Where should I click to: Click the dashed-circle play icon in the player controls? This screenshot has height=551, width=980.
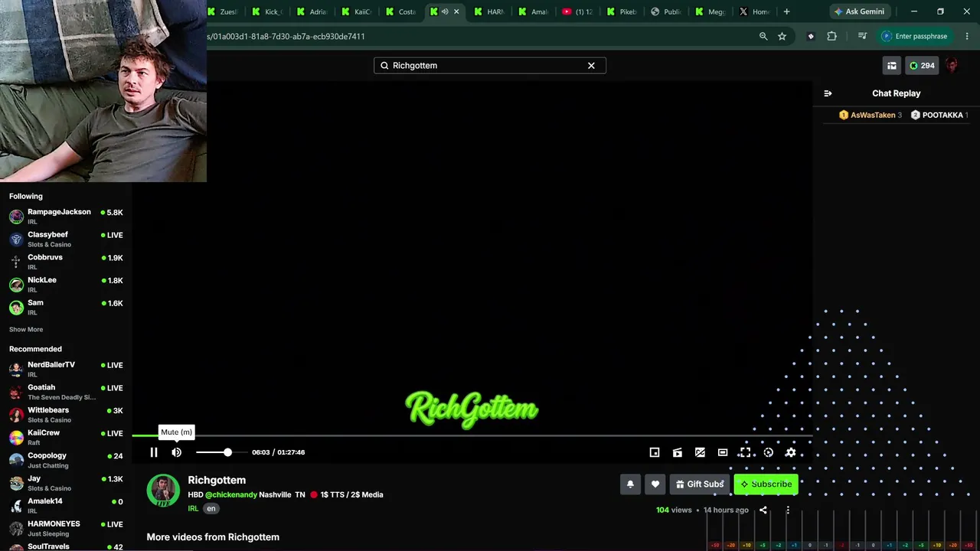(x=769, y=452)
